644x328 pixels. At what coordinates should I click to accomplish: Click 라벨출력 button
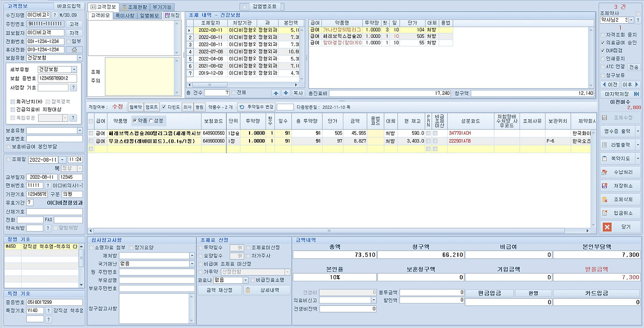pos(617,145)
